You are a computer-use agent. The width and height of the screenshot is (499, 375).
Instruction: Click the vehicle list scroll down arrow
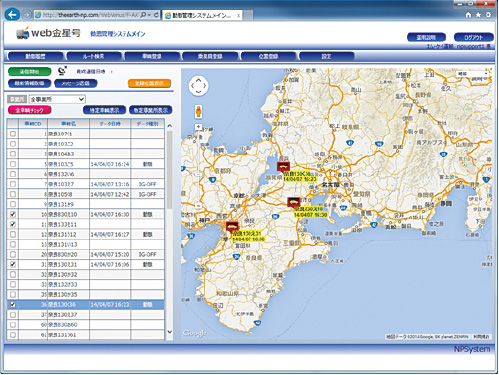170,332
